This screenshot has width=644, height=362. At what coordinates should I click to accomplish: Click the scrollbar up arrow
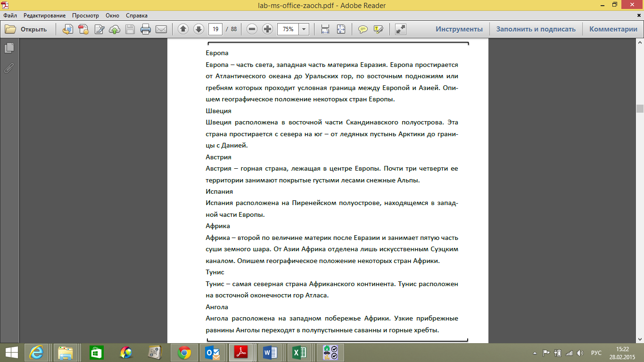640,42
